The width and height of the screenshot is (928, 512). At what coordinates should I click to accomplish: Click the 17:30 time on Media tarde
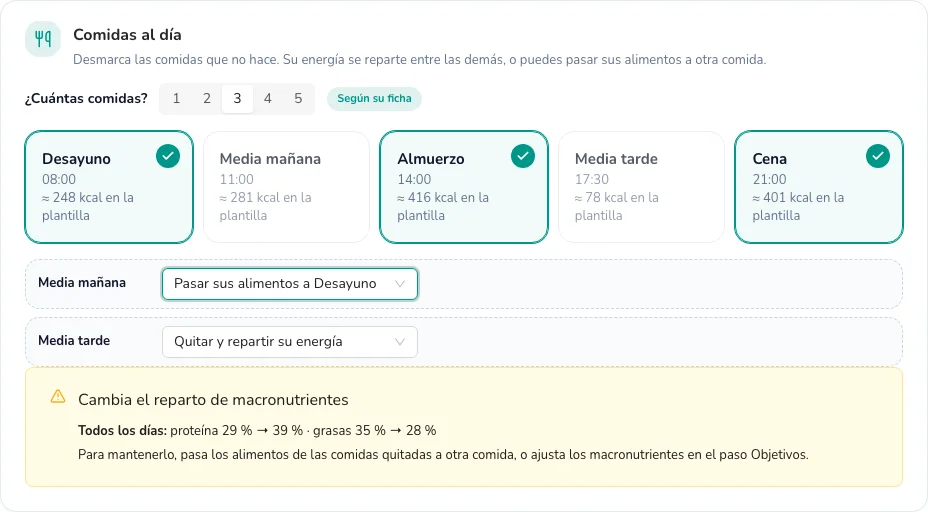[592, 179]
